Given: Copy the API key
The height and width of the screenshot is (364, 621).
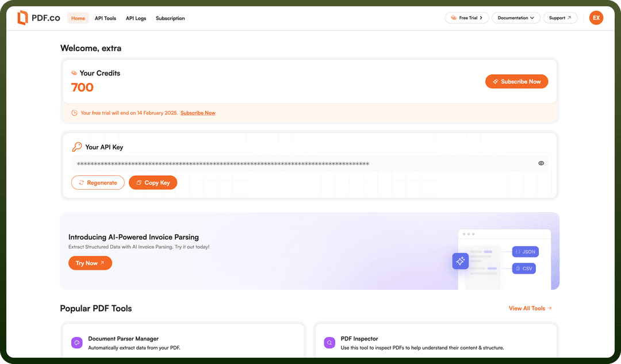Looking at the screenshot, I should [x=153, y=183].
